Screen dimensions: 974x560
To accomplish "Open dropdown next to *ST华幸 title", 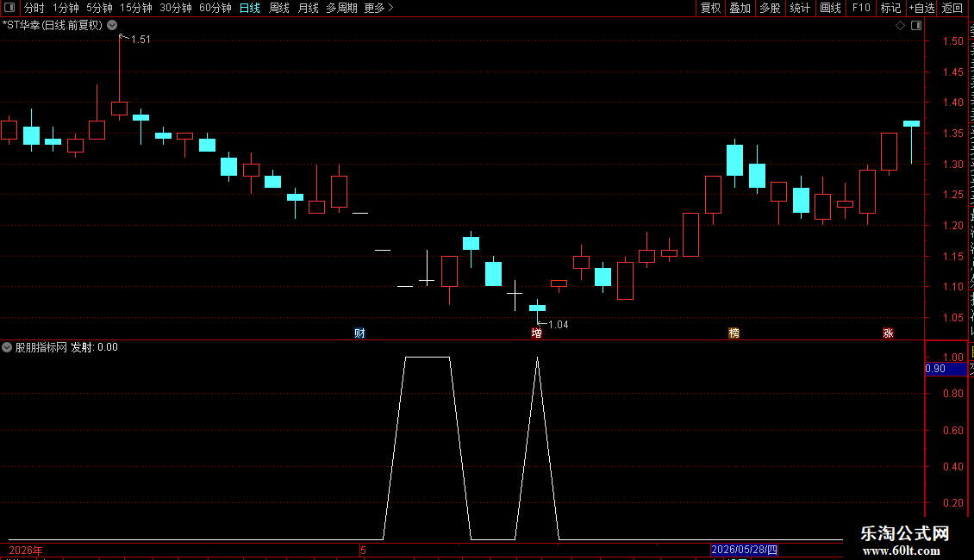I will click(x=112, y=25).
